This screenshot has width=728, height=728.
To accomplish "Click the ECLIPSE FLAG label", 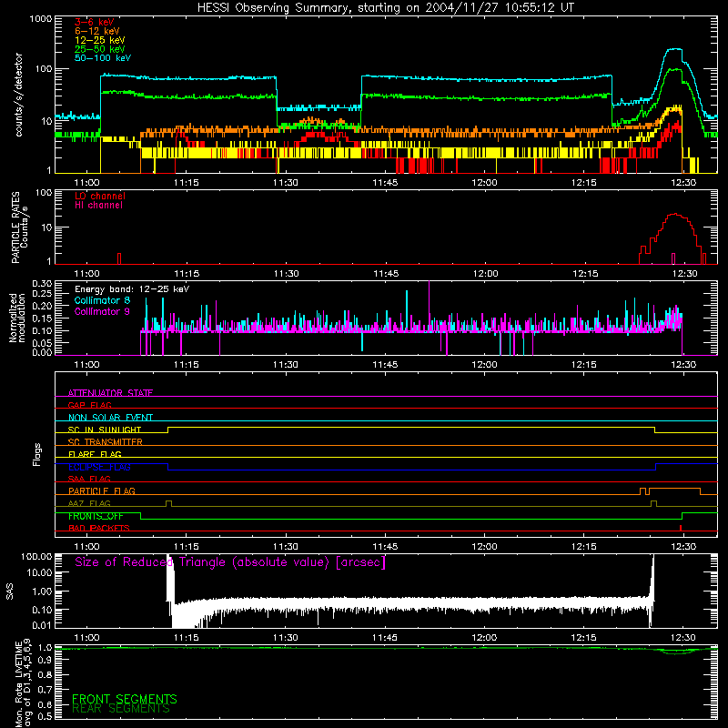I will 99,467.
